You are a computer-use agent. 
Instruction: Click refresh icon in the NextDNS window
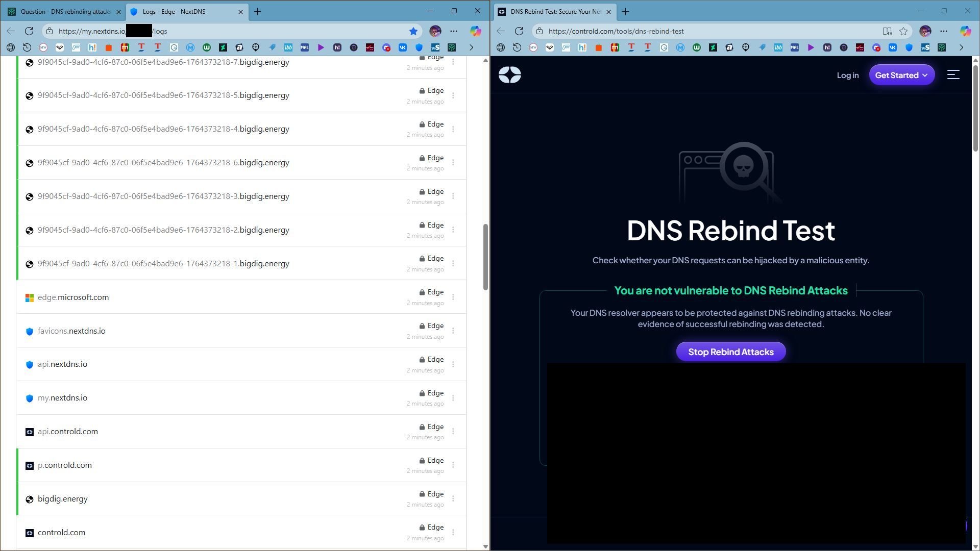29,31
